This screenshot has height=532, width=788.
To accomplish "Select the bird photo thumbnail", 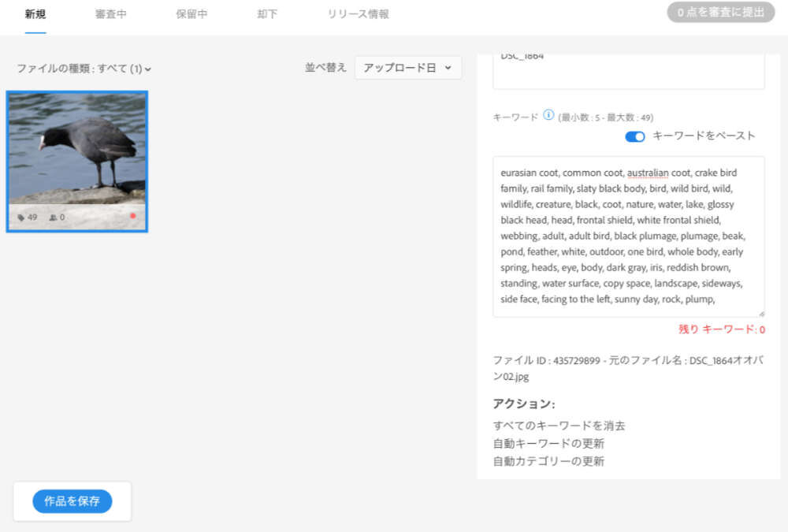I will click(76, 158).
